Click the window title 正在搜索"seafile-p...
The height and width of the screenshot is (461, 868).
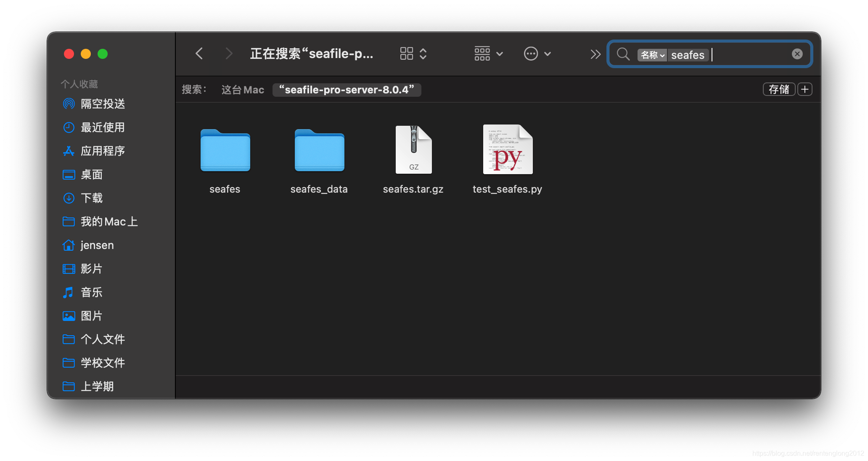tap(312, 54)
